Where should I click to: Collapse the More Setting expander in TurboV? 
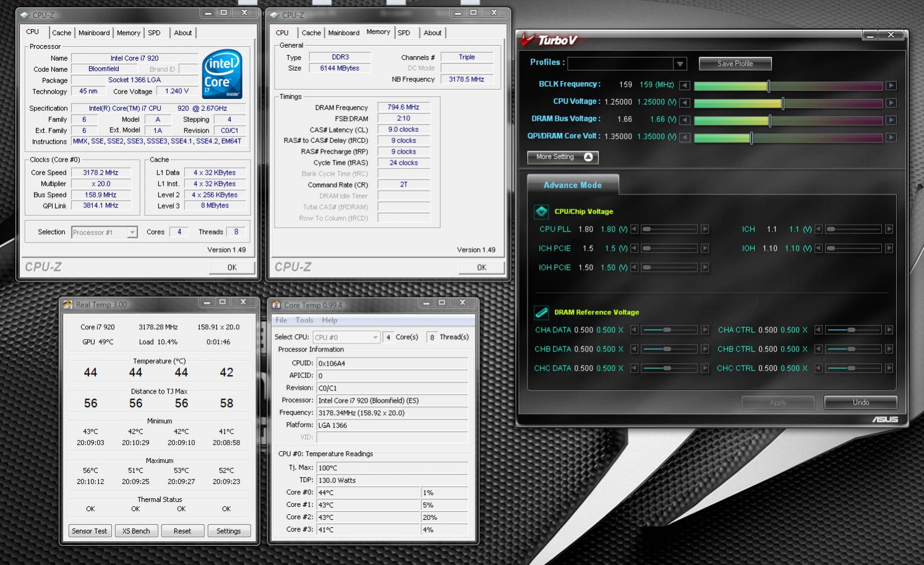coord(563,157)
